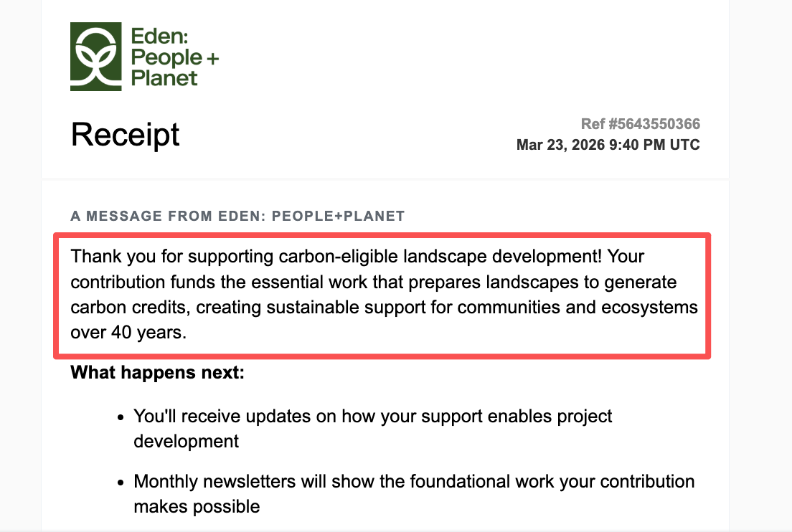Click "A MESSAGE FROM EDEN: PEOPLE+PLANET" label

(x=237, y=216)
